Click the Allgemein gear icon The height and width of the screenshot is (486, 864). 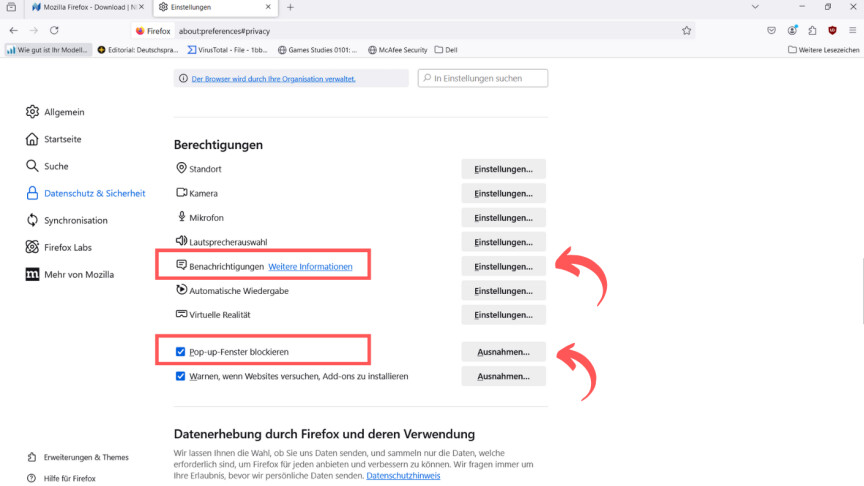[x=32, y=112]
